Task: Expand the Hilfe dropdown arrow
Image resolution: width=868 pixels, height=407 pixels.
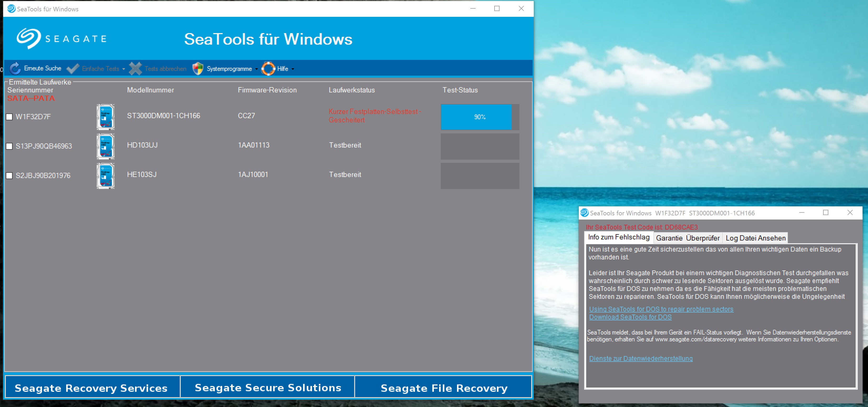Action: tap(293, 69)
